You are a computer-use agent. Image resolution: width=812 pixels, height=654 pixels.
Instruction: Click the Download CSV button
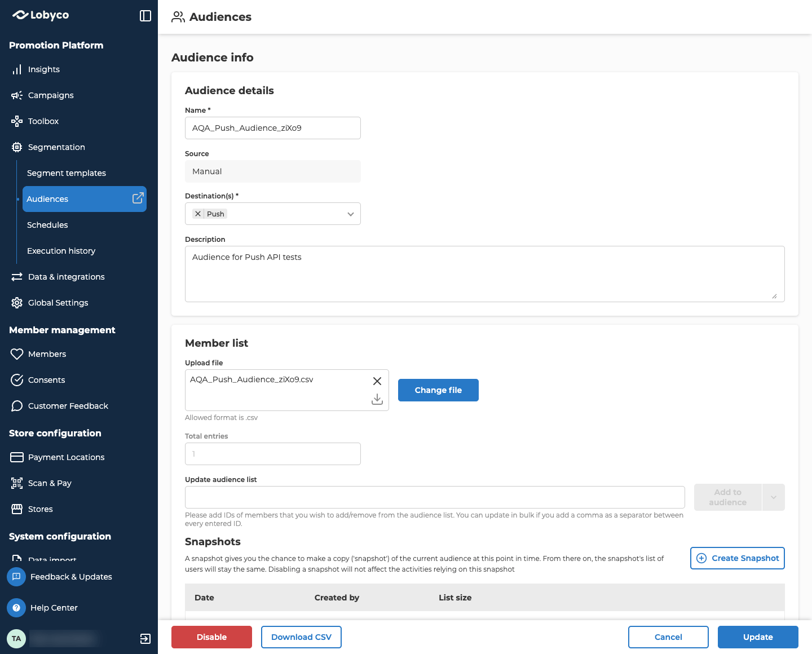click(x=301, y=637)
